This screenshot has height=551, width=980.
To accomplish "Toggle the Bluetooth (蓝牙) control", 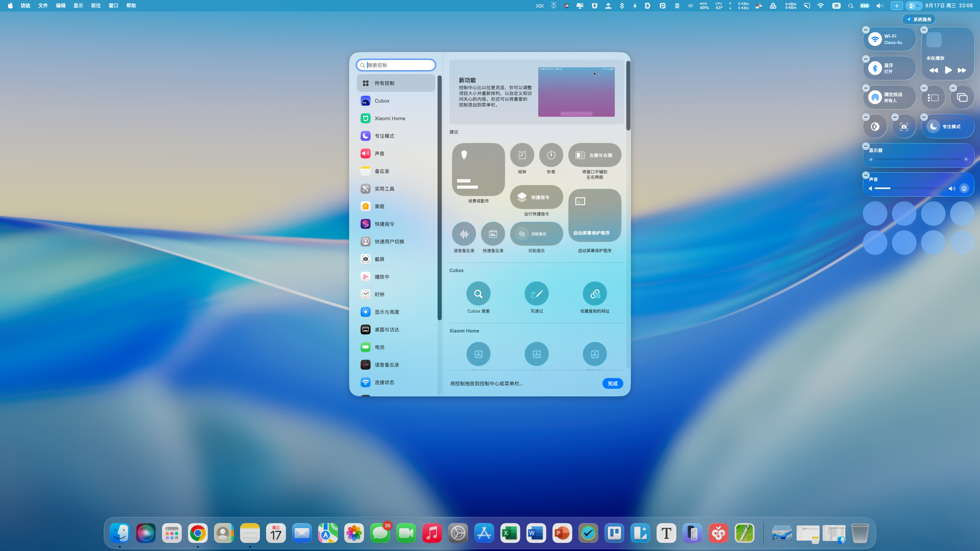I will pos(875,68).
